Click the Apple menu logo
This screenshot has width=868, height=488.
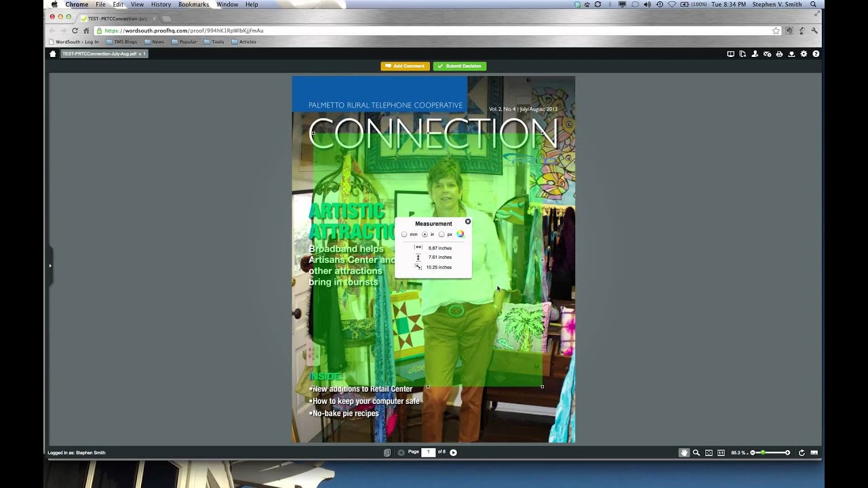click(x=54, y=5)
